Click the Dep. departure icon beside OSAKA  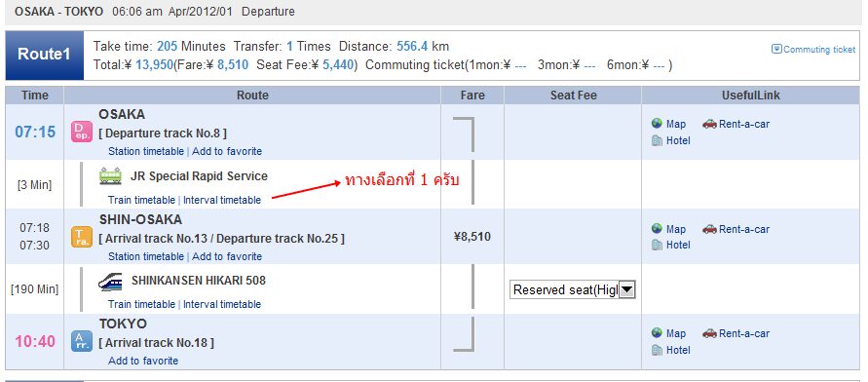pos(82,132)
